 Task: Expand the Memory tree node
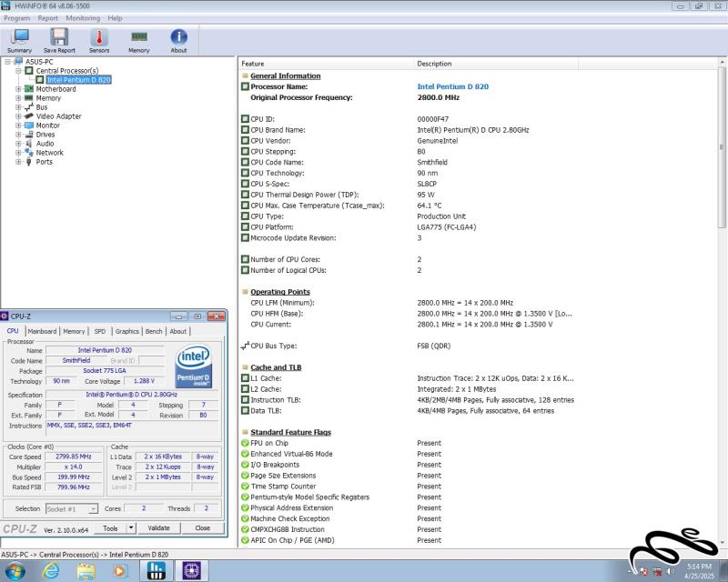point(18,98)
